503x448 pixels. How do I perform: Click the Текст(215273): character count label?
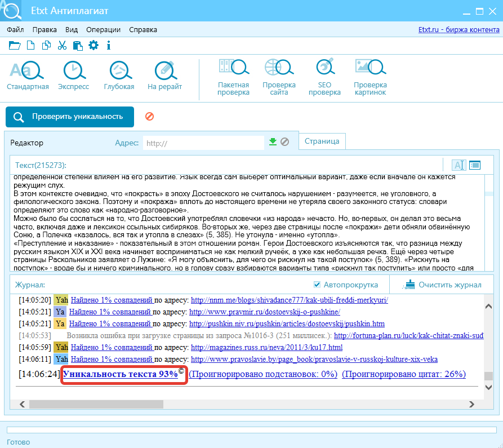point(41,165)
